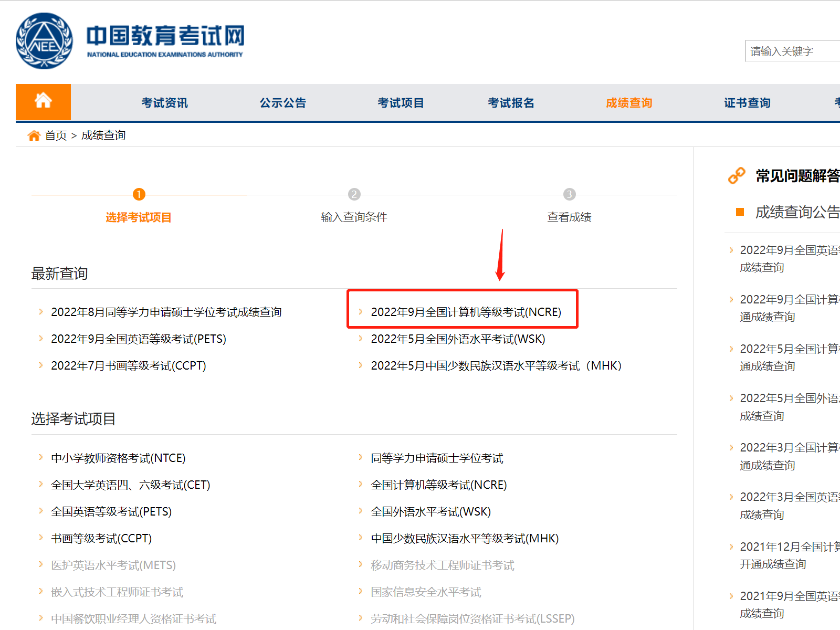
Task: Click step 1 circle 选择考试项目
Action: click(x=139, y=194)
